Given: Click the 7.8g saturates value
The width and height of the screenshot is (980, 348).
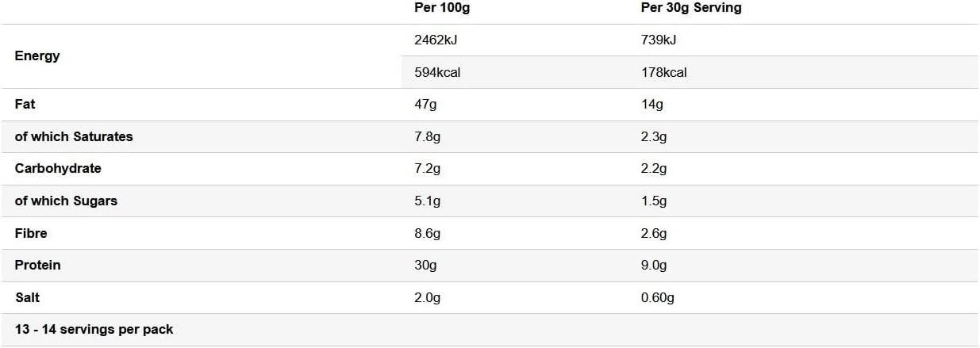Looking at the screenshot, I should pos(428,137).
